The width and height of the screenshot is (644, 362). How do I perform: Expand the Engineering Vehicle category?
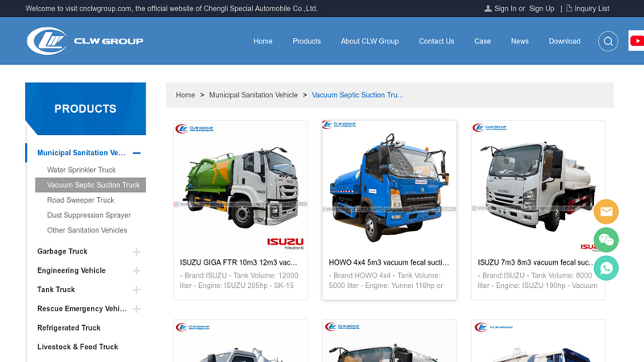click(x=136, y=271)
